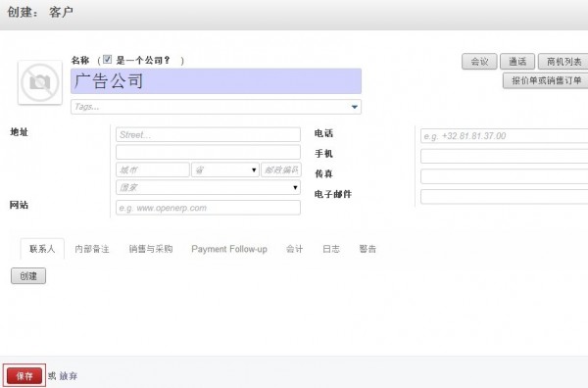The width and height of the screenshot is (588, 388).
Task: Click the 电子邮件 email input field
Action: coord(504,196)
